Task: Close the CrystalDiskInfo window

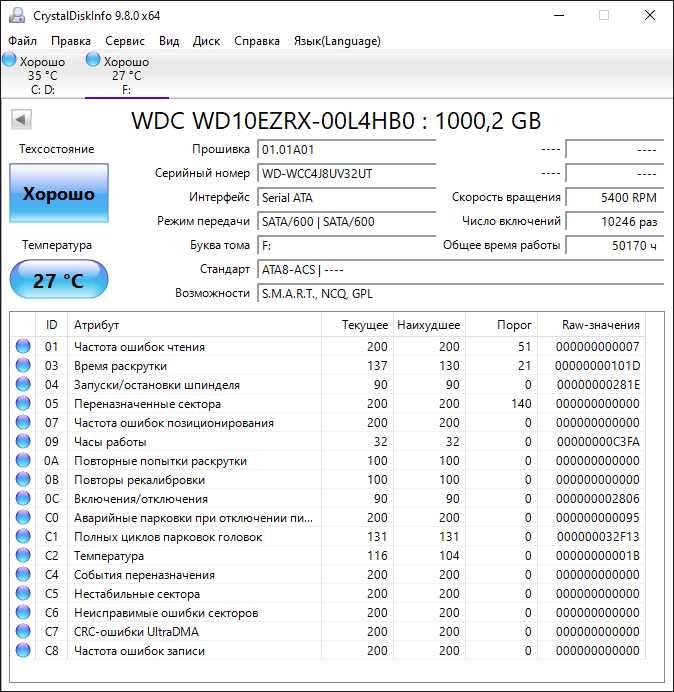Action: (650, 15)
